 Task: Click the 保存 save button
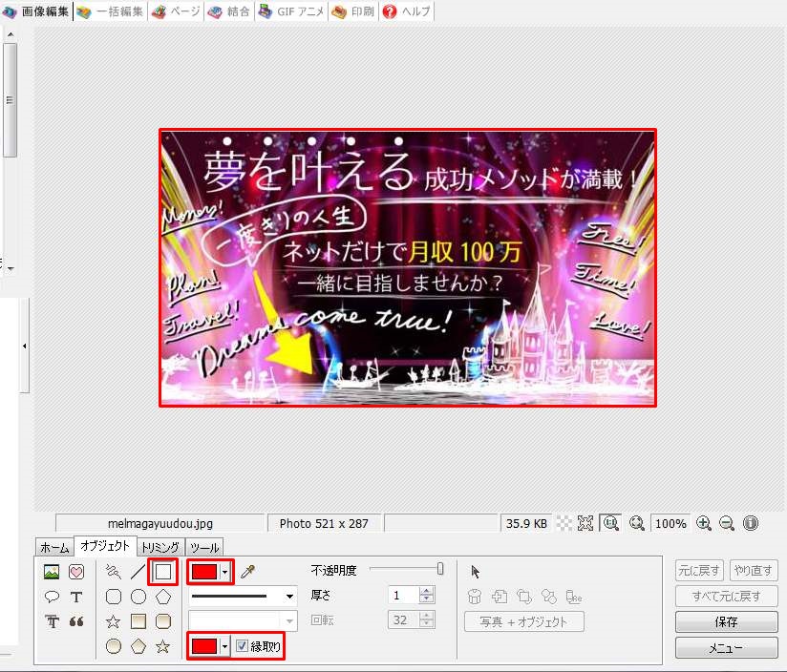(x=726, y=621)
